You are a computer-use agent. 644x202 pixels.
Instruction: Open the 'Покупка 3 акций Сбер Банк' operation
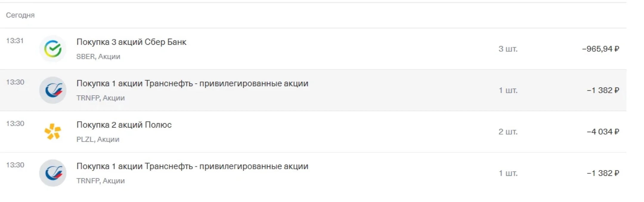[x=131, y=42]
